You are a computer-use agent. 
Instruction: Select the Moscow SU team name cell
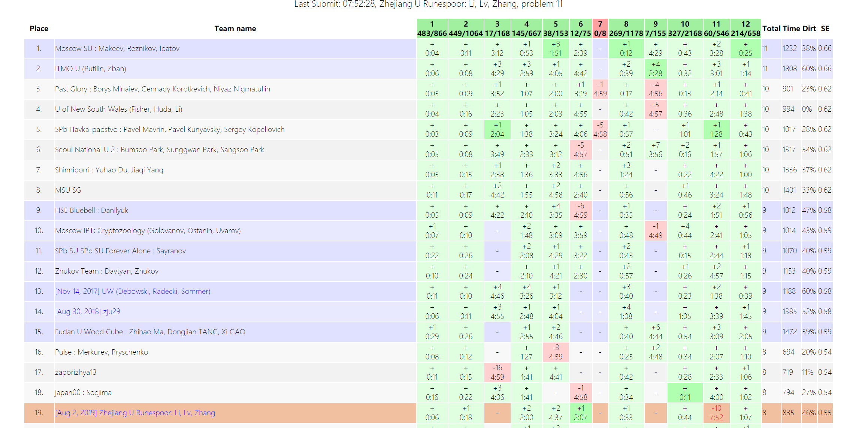tap(117, 48)
